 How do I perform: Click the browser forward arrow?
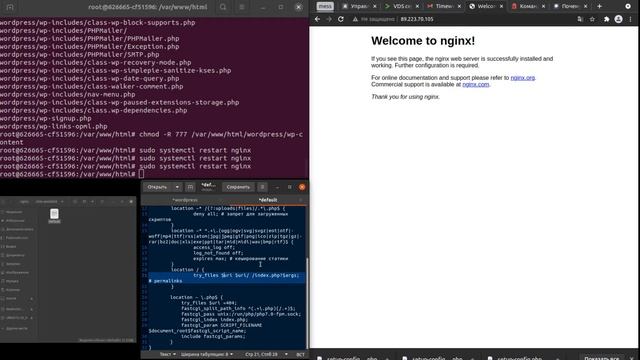[329, 19]
